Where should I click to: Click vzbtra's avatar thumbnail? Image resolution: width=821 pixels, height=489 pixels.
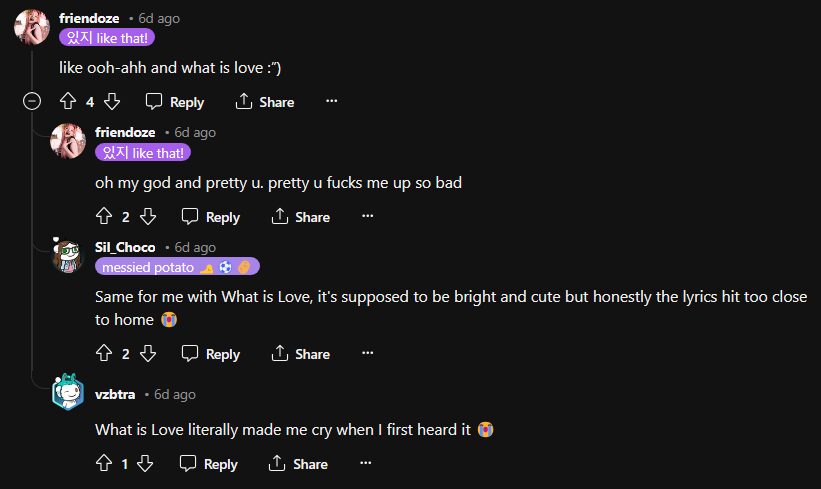tap(68, 391)
